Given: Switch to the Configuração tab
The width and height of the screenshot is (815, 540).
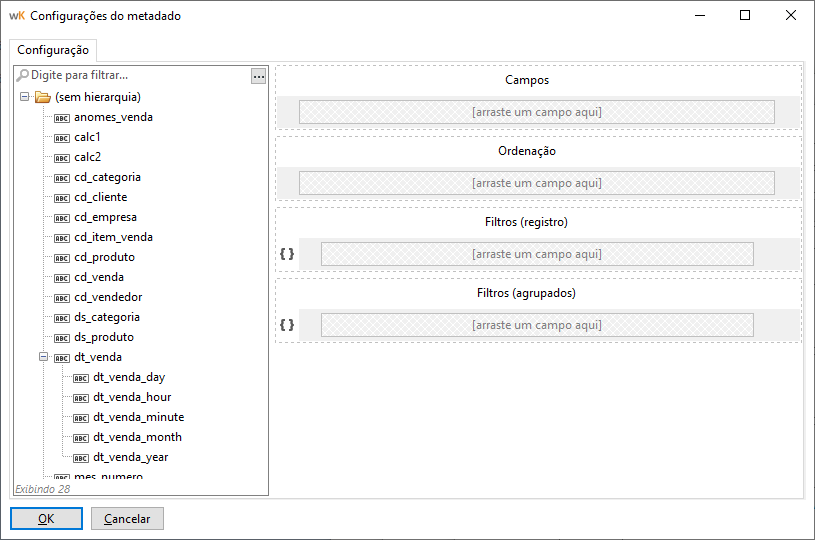Looking at the screenshot, I should (53, 50).
